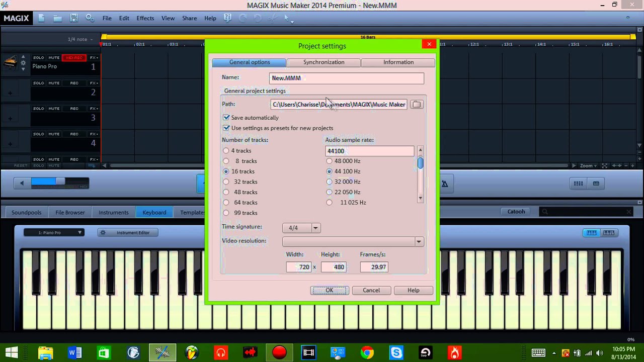Screen dimensions: 644x362
Task: Click the Piano Pro instrument icon
Action: pyautogui.click(x=10, y=63)
